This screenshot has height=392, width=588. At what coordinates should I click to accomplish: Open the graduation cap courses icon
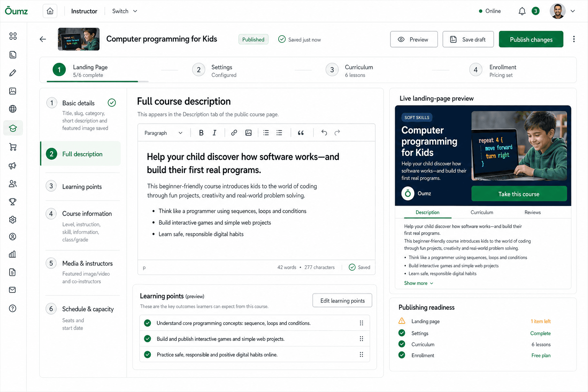click(x=13, y=128)
